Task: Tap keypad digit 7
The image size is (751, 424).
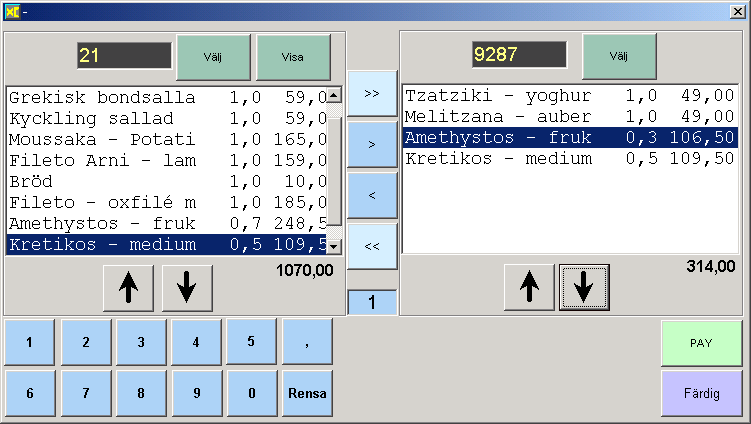Action: [x=86, y=393]
